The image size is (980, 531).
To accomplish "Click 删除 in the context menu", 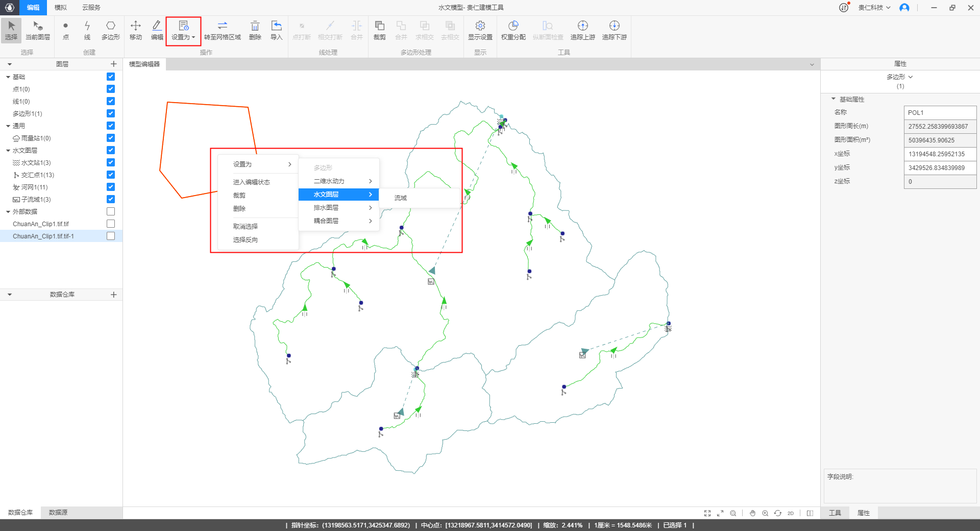I will pos(239,209).
